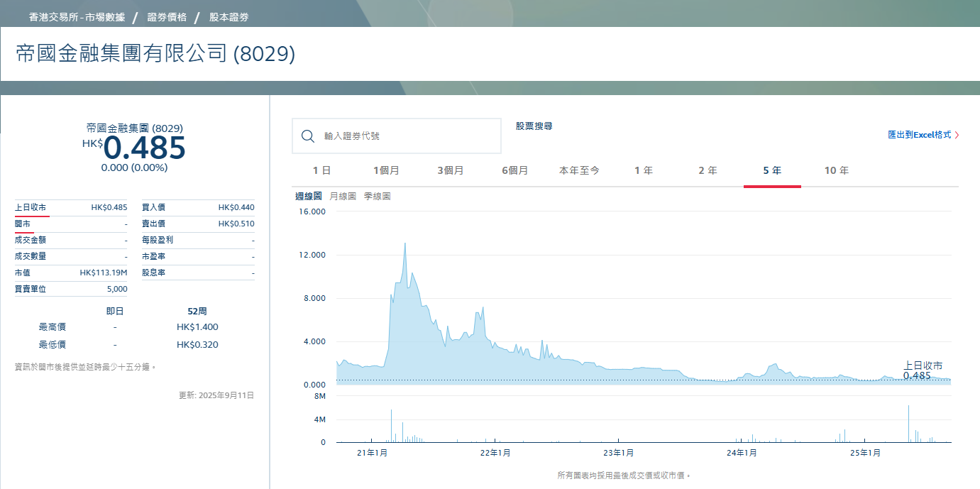
Task: Click the 市盈率 label
Action: pyautogui.click(x=153, y=256)
